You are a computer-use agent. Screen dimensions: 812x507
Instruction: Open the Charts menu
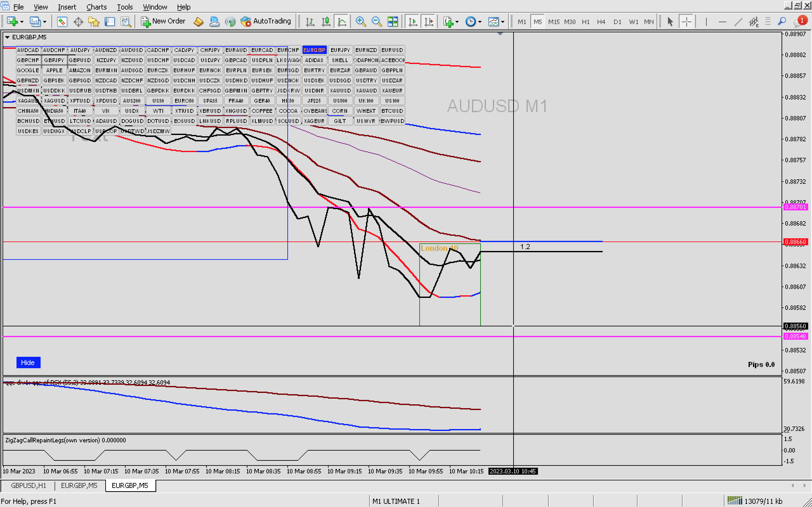[96, 7]
